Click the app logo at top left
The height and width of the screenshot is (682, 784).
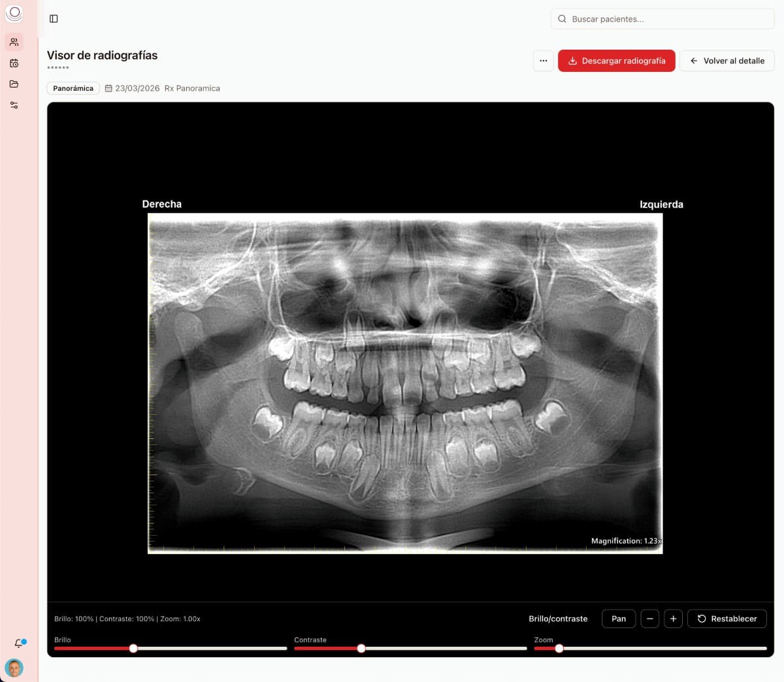(x=14, y=13)
